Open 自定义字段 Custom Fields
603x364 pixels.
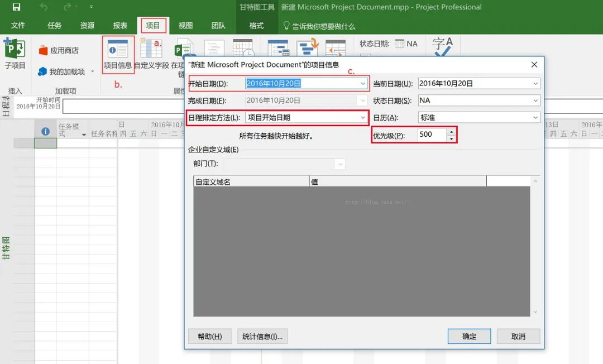pos(151,55)
